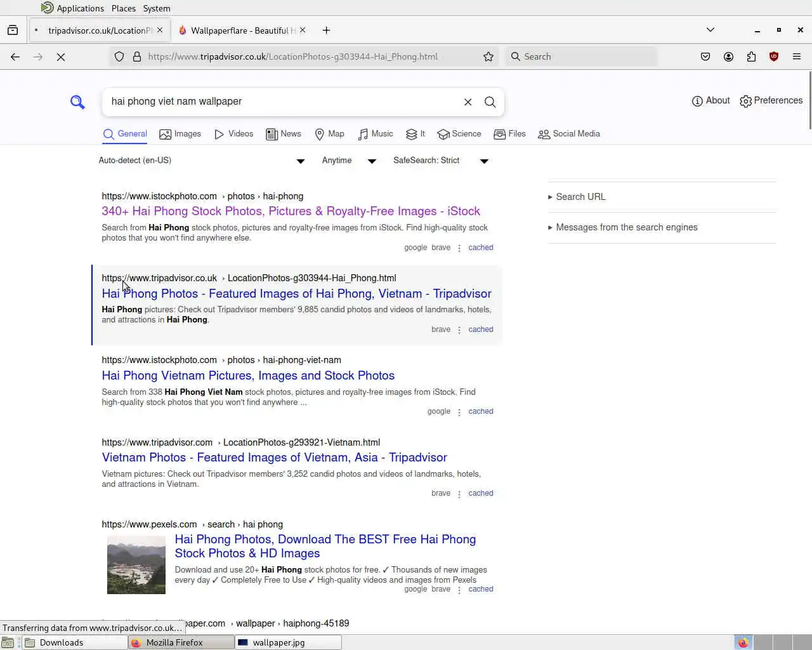Click Firefox tray icon in bottom panel
Viewport: 812px width, 650px height.
pyautogui.click(x=743, y=642)
